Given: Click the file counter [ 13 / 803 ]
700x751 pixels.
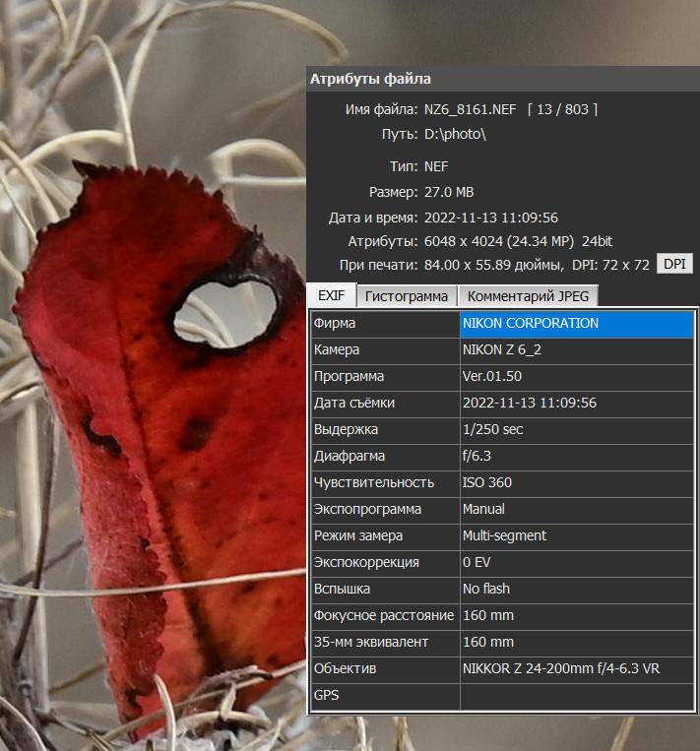Looking at the screenshot, I should click(562, 109).
